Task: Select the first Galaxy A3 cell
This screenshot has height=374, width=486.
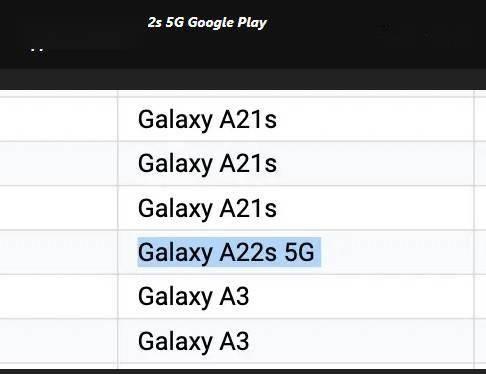Action: coord(296,296)
